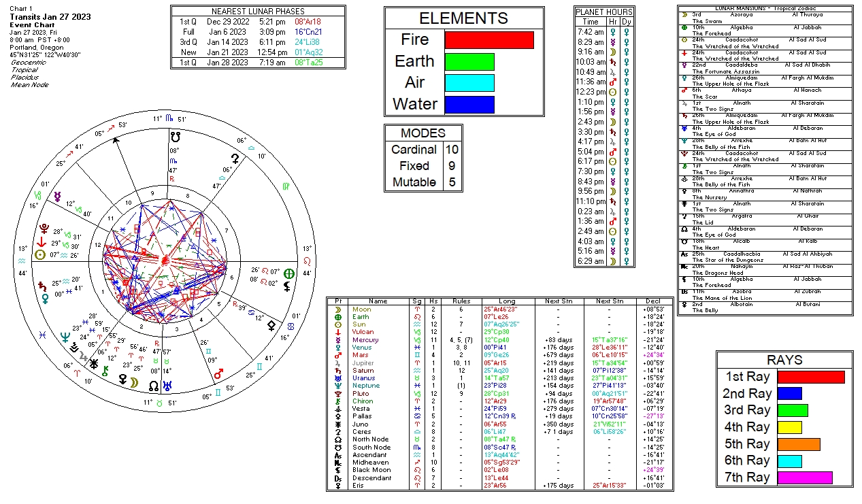862x504 pixels.
Task: Select the South Node glyph atop the wheel
Action: 175,137
